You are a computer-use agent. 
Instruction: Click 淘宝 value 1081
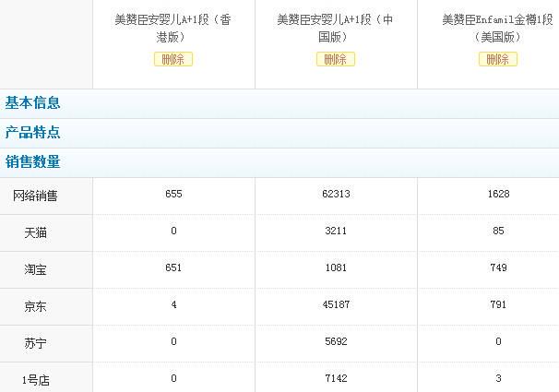(x=336, y=267)
